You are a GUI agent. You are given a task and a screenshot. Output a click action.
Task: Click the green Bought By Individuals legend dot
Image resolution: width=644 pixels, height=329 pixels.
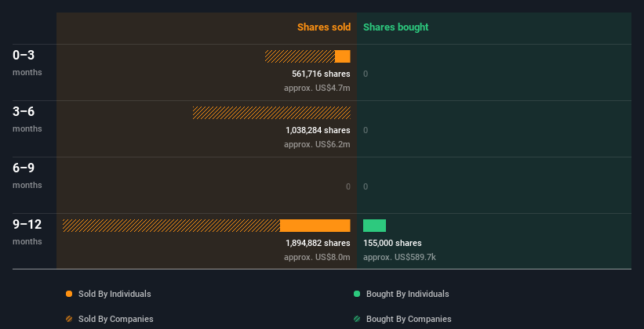click(x=357, y=294)
